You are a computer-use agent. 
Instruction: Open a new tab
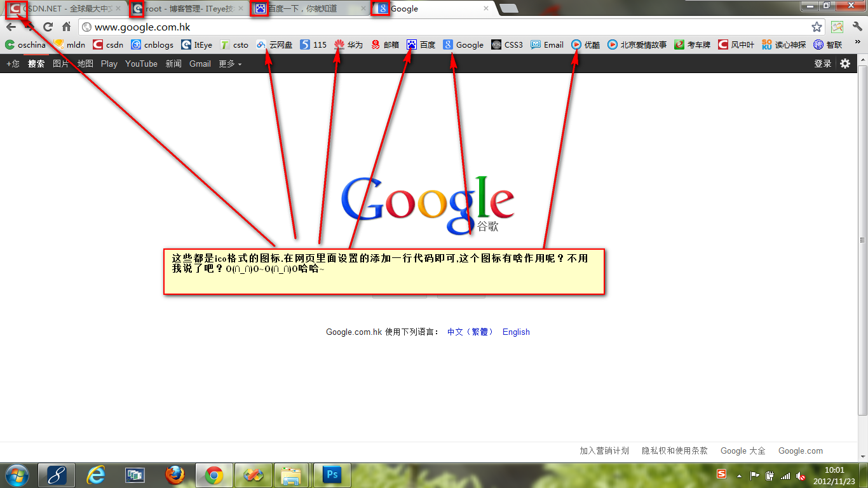(x=508, y=8)
